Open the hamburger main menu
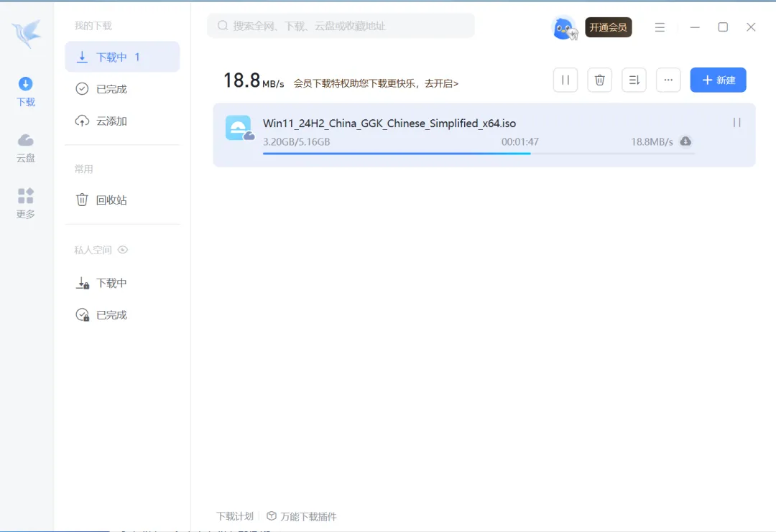Viewport: 776px width, 532px height. click(660, 27)
